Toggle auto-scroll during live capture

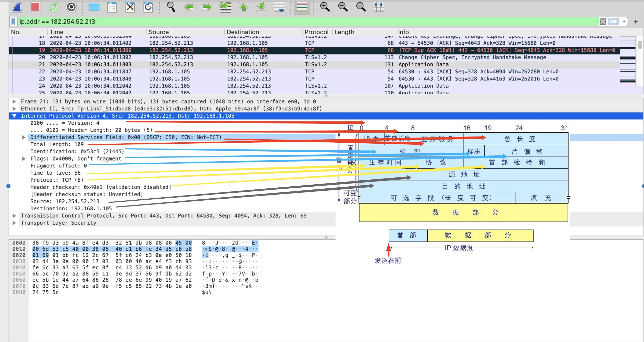(279, 7)
